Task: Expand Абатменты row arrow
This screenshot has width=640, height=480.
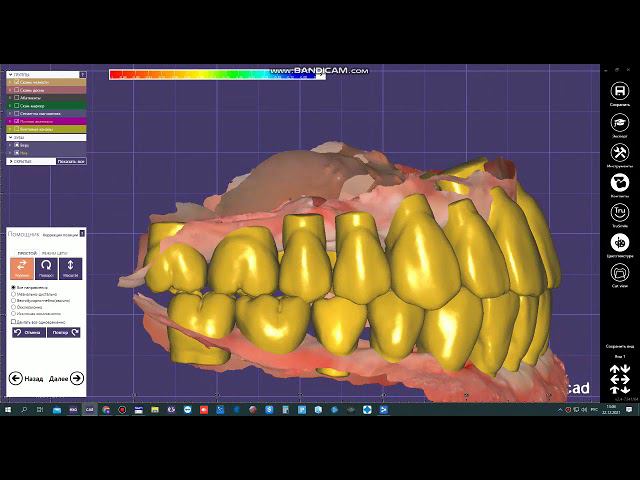Action: pyautogui.click(x=10, y=98)
